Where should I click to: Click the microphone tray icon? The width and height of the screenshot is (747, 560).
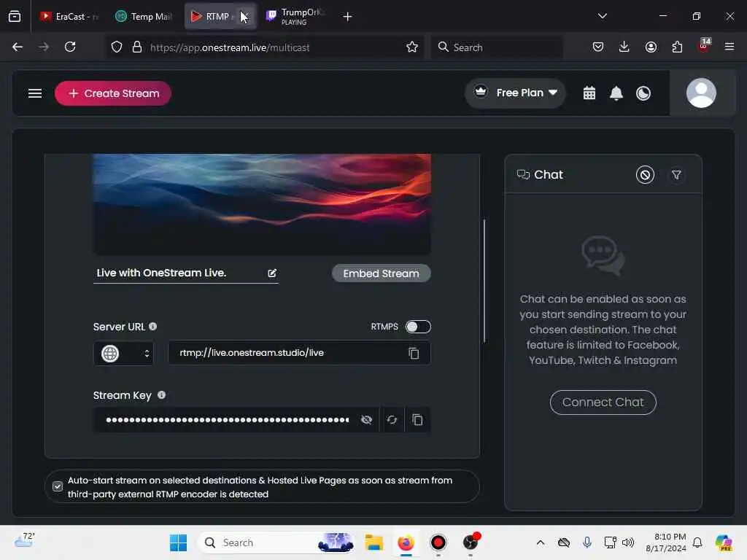click(587, 542)
